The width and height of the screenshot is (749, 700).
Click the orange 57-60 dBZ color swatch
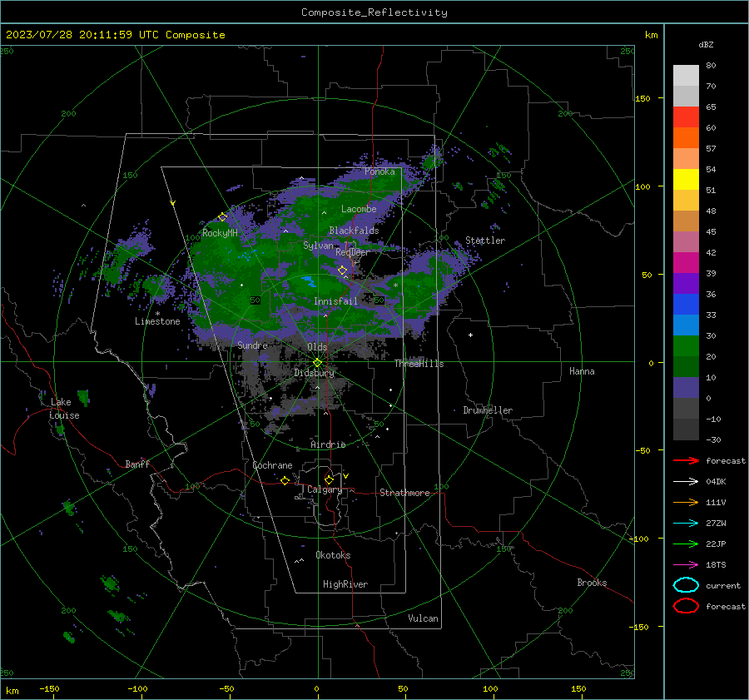[686, 138]
